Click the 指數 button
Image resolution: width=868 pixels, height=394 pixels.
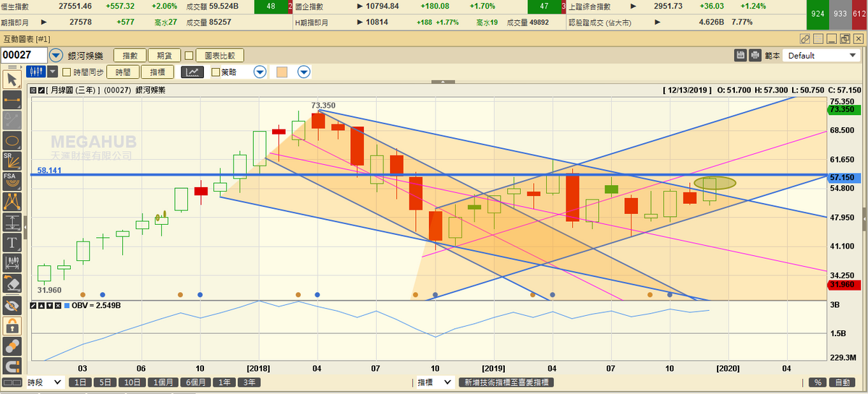pos(129,55)
